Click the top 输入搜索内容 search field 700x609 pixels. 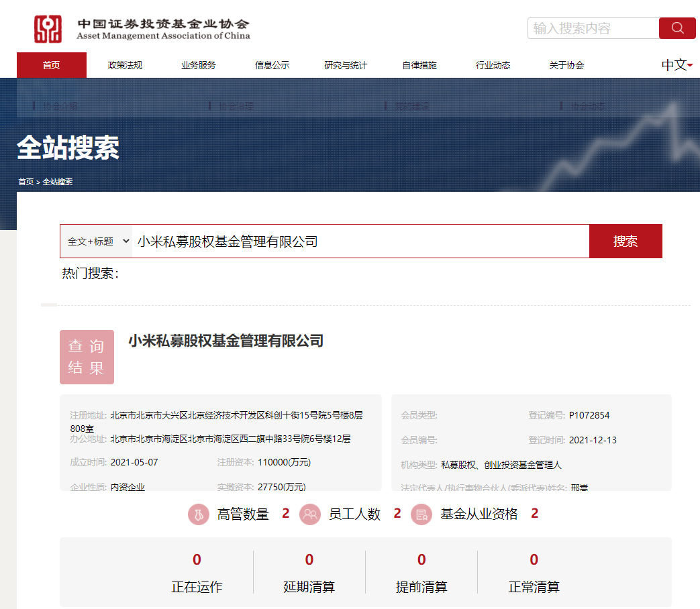click(x=594, y=28)
